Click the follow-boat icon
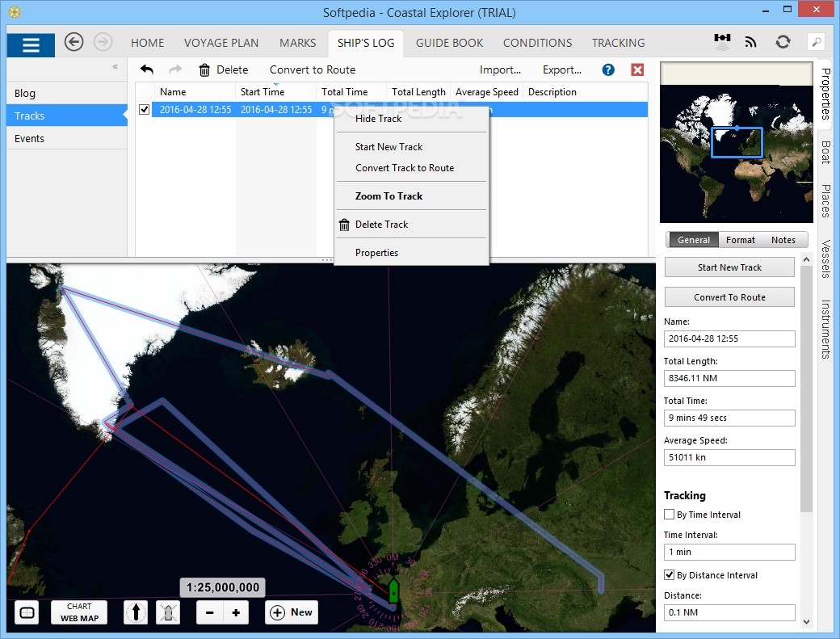The image size is (840, 639). click(x=168, y=612)
